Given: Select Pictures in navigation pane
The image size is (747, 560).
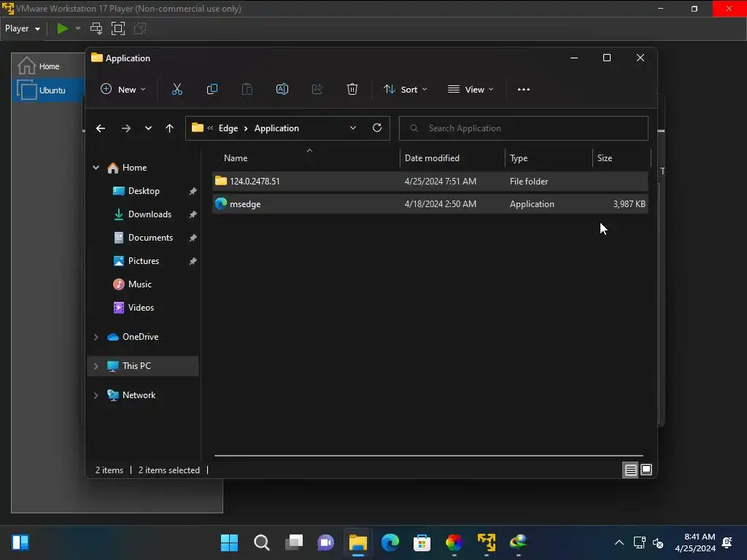Looking at the screenshot, I should [144, 261].
